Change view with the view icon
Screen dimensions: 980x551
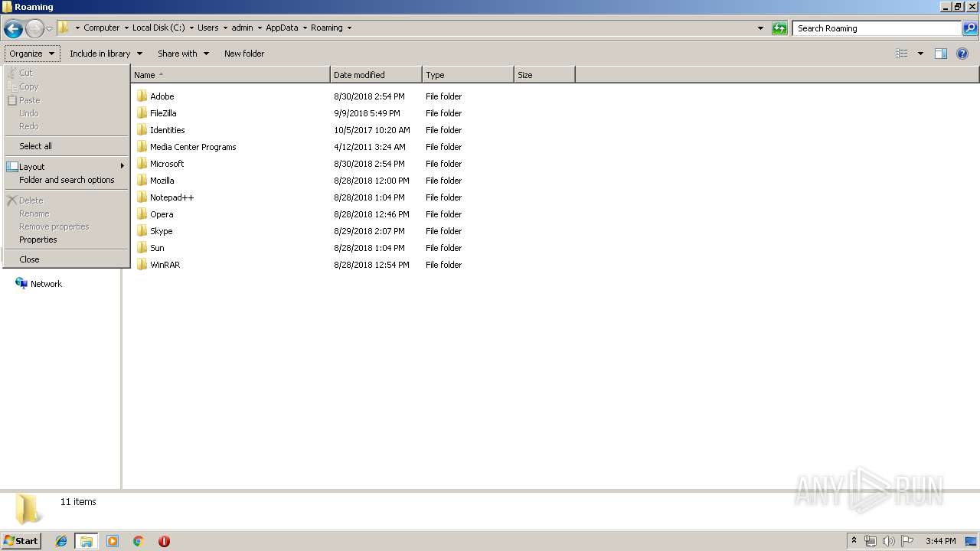point(902,54)
